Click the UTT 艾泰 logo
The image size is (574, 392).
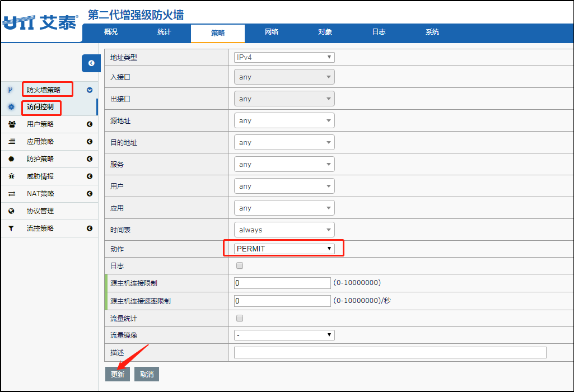[40, 23]
